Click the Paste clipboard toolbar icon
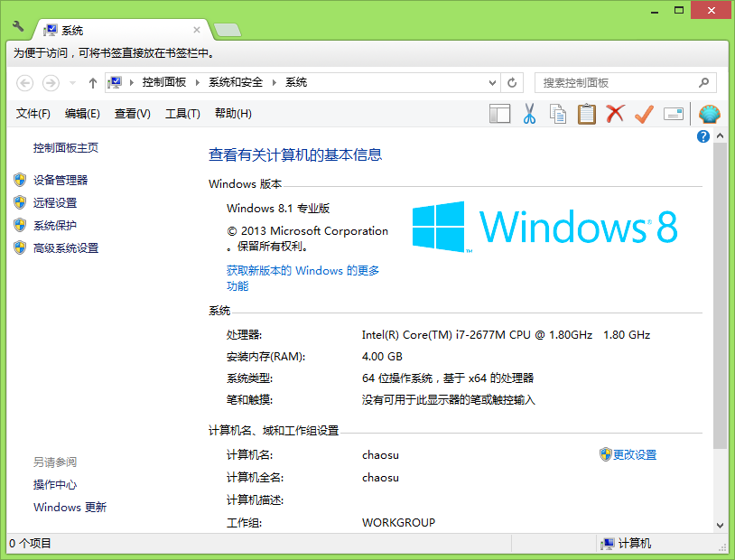This screenshot has height=560, width=735. click(586, 114)
